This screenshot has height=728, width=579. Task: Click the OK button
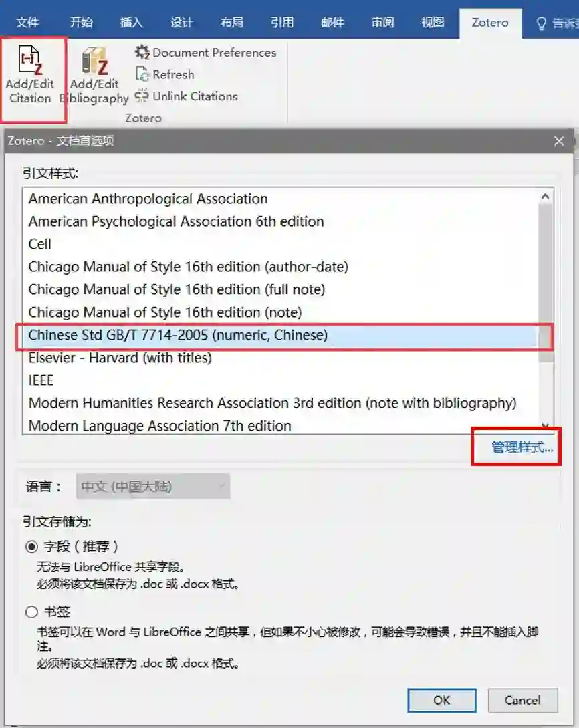point(441,700)
